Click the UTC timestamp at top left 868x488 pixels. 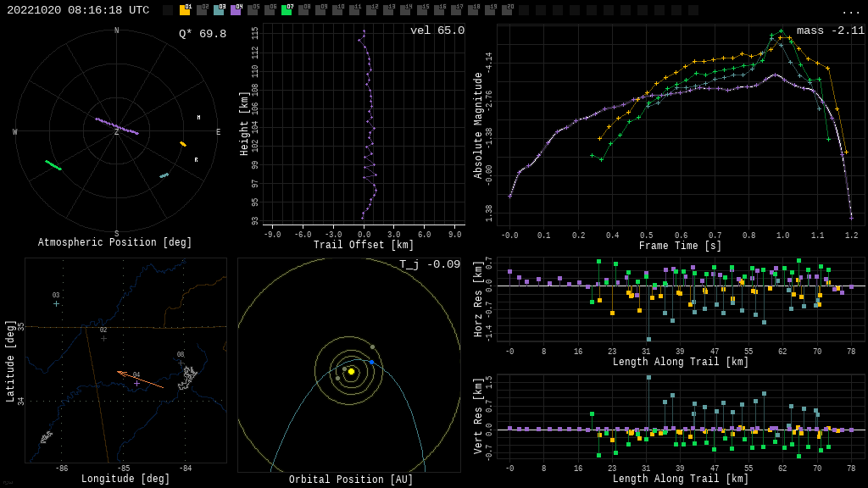click(x=78, y=10)
